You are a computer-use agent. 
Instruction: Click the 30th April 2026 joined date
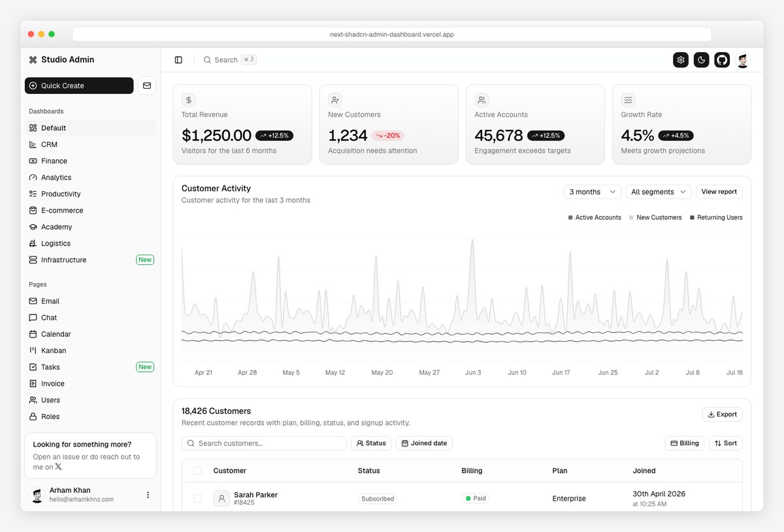pos(659,494)
